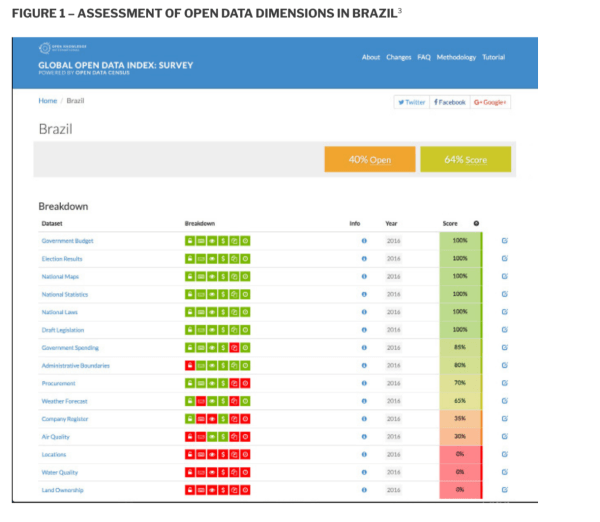Click the info icon for Land Ownership
This screenshot has width=600, height=522.
click(364, 490)
